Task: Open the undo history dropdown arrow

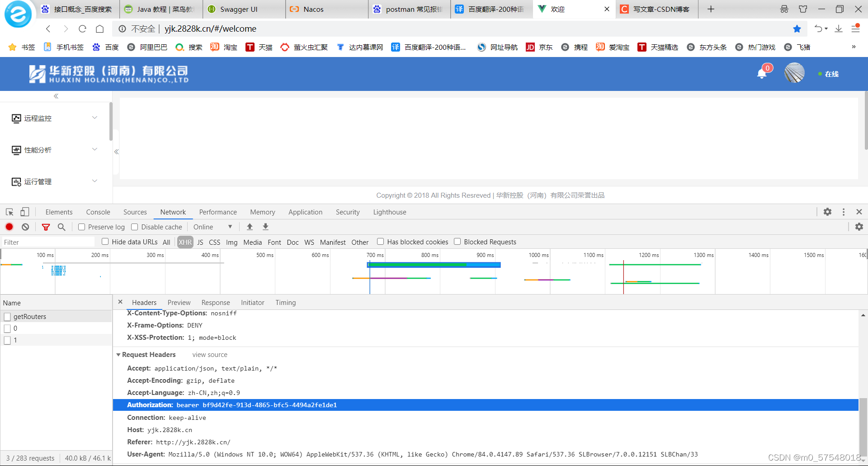Action: coord(826,29)
